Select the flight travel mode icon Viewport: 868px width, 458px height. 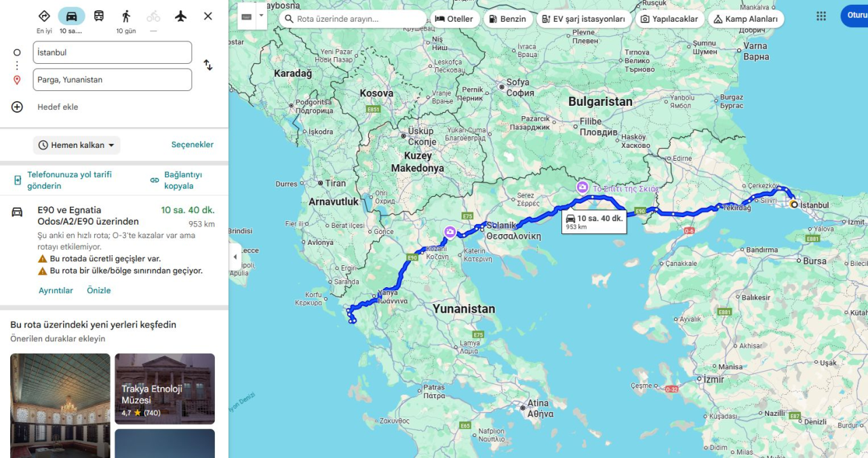[x=180, y=16]
